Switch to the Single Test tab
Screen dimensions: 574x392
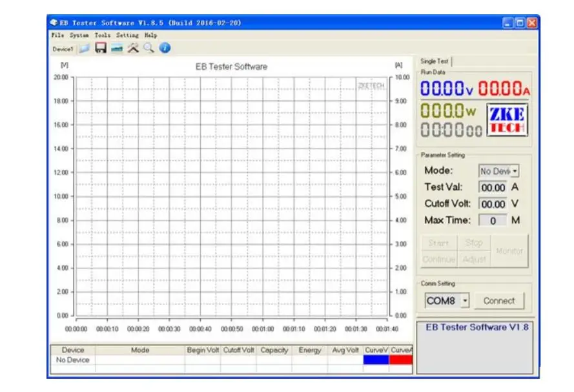434,61
